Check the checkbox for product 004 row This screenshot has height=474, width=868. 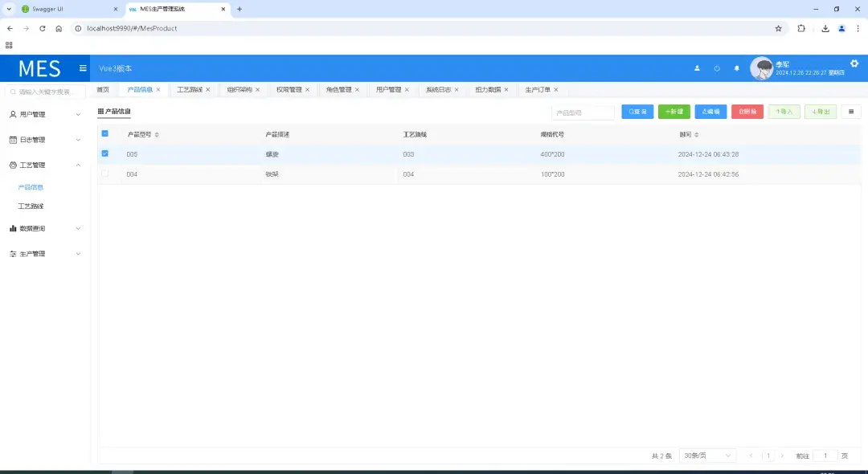[104, 174]
